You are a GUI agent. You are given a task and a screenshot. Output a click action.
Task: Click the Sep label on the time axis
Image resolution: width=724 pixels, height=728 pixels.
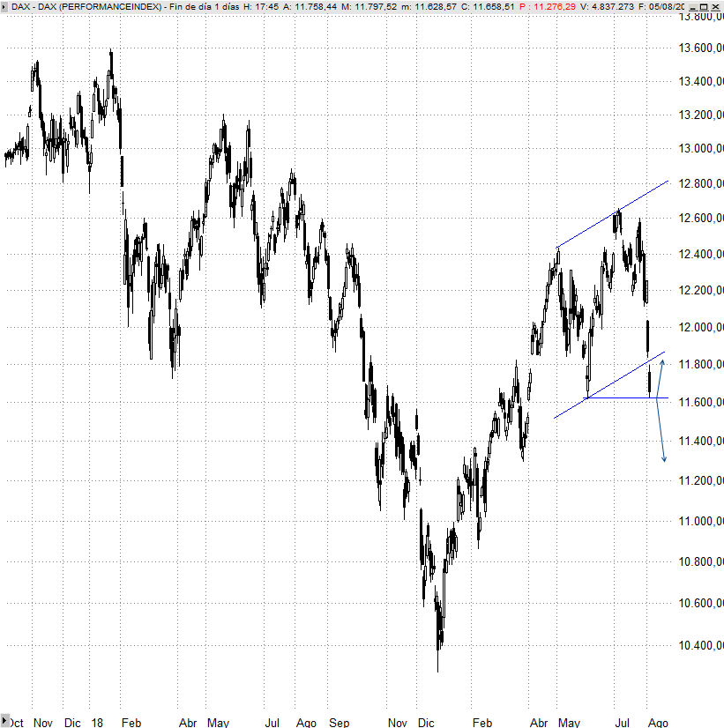(x=339, y=723)
